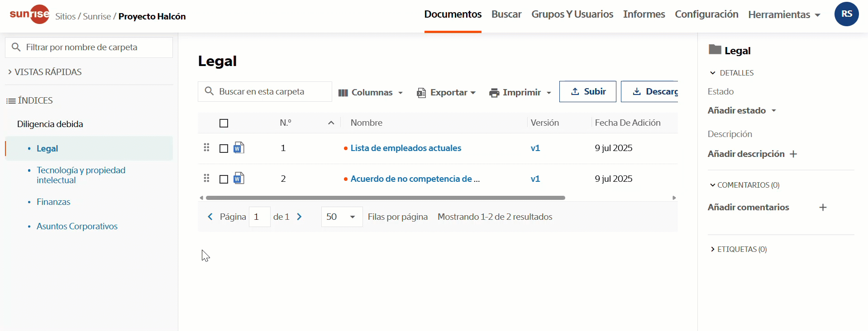Switch to the Documentos tab
Viewport: 868px width, 331px height.
[453, 14]
